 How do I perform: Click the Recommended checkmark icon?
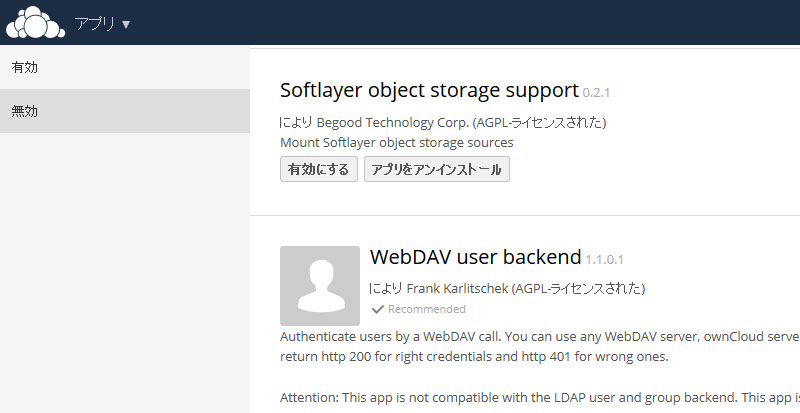pos(378,309)
